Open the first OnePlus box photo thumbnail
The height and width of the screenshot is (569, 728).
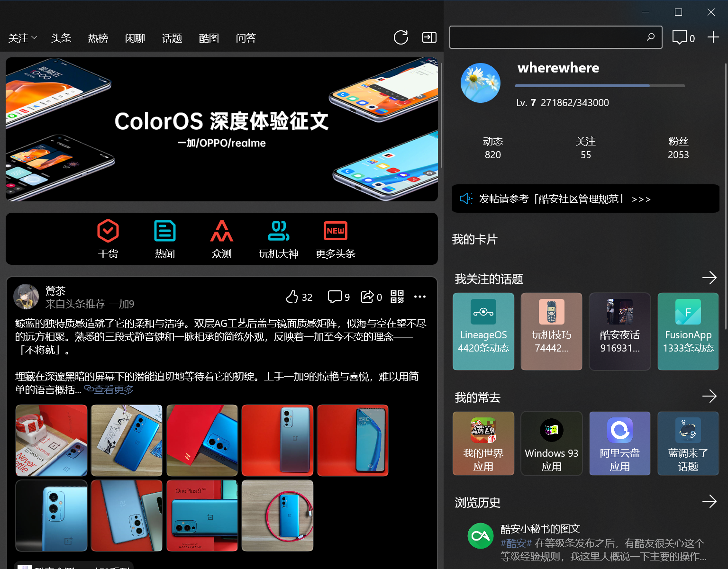(51, 440)
